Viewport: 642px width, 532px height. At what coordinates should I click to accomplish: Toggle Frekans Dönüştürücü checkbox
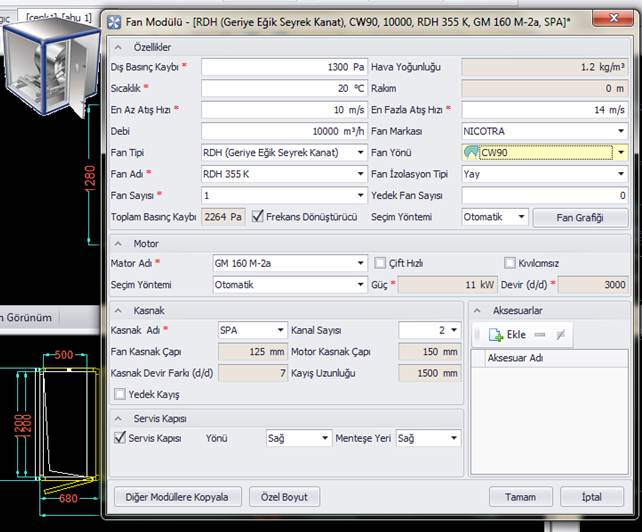pos(258,216)
